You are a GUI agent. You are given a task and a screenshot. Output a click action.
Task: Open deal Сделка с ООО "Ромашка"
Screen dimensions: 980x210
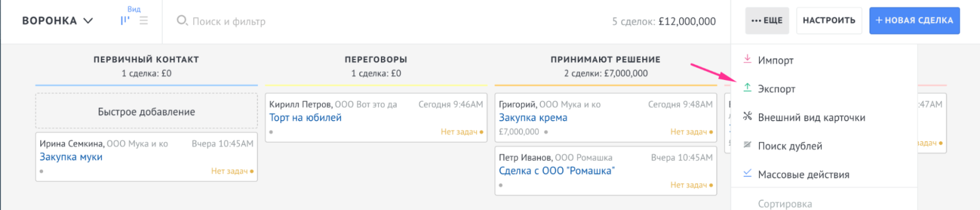click(556, 170)
